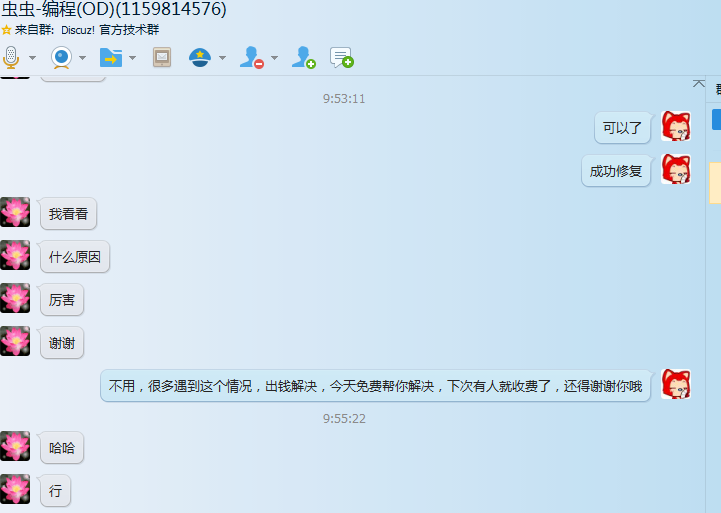Expand video call options dropdown arrow
Screen dimensions: 721x513
click(x=82, y=58)
